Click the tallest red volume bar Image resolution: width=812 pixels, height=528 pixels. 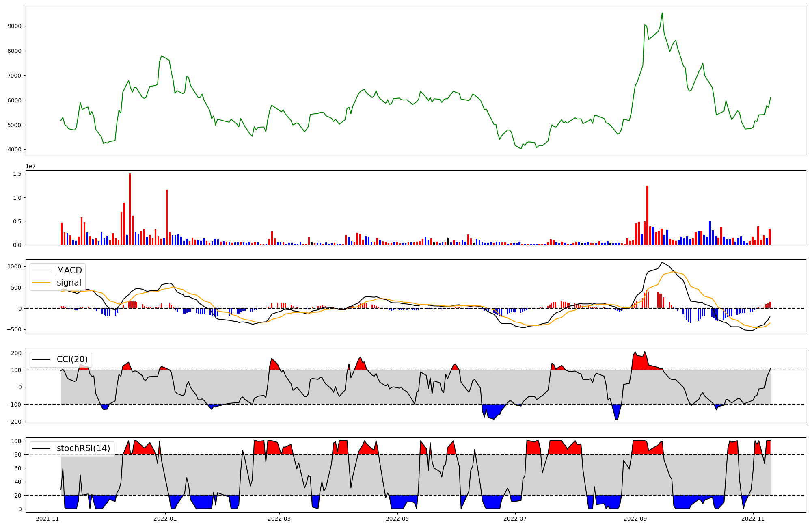tap(130, 209)
